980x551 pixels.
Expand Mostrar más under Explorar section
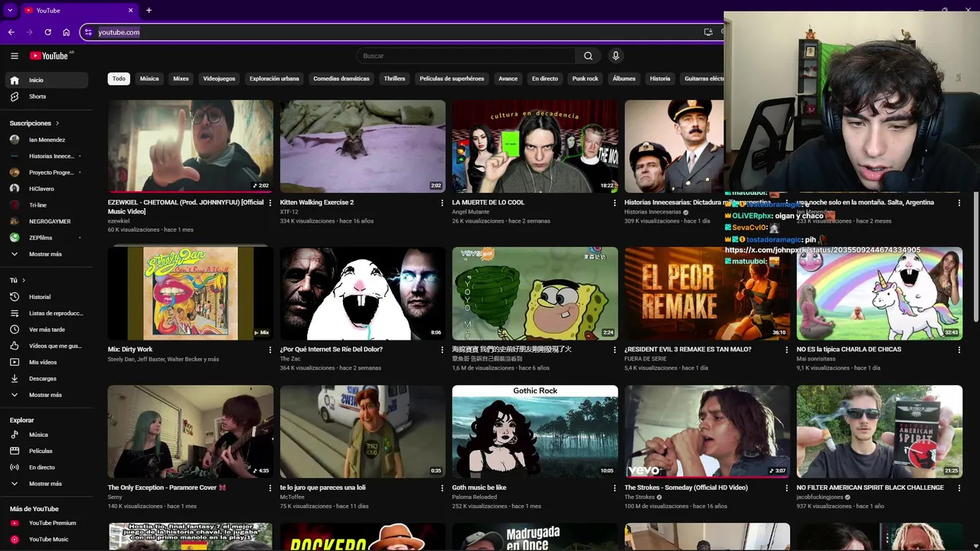click(47, 484)
